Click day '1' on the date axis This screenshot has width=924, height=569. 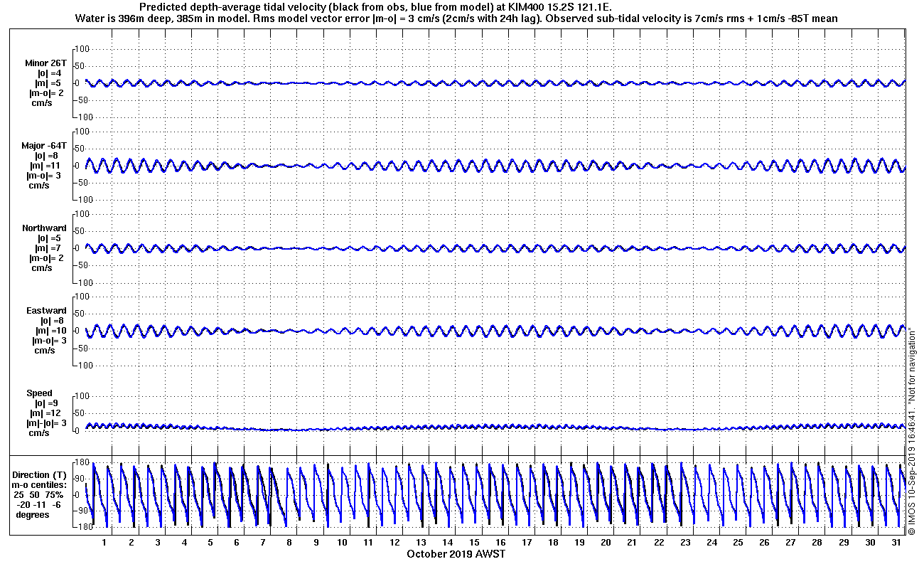click(105, 543)
